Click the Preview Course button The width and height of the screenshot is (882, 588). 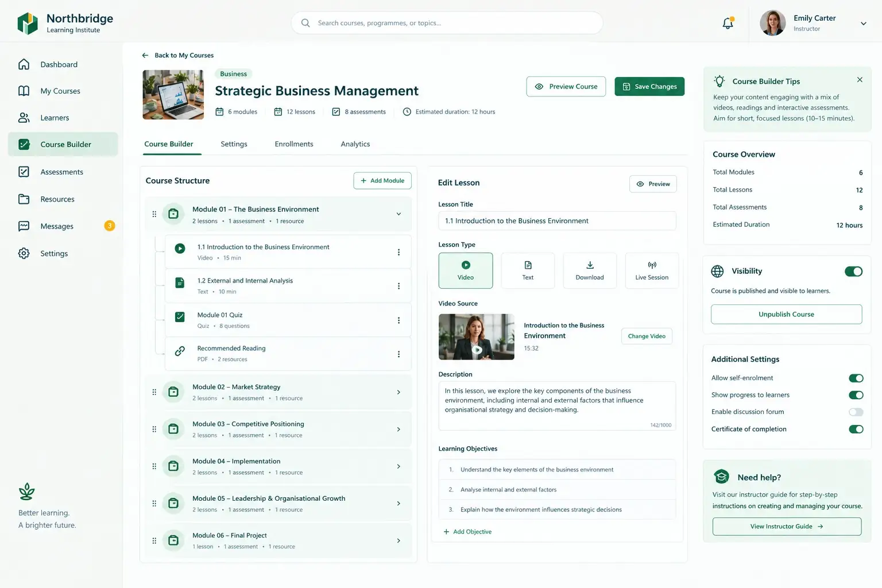pos(566,87)
